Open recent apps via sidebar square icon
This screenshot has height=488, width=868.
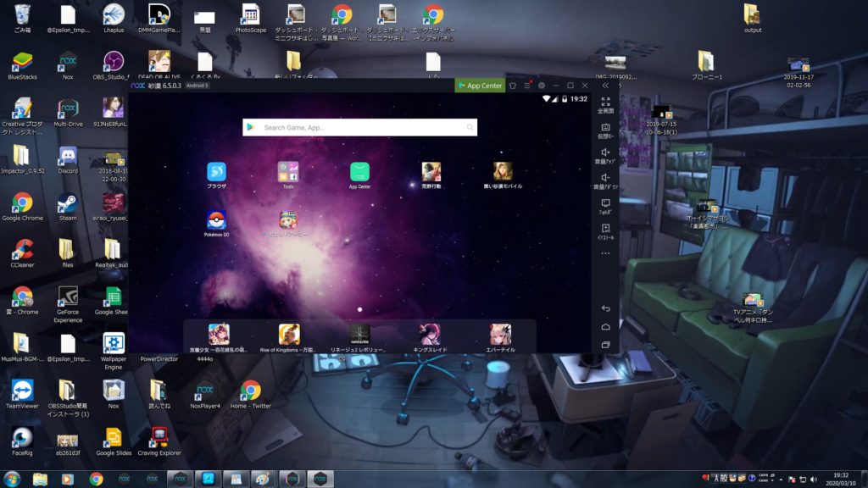coord(605,345)
